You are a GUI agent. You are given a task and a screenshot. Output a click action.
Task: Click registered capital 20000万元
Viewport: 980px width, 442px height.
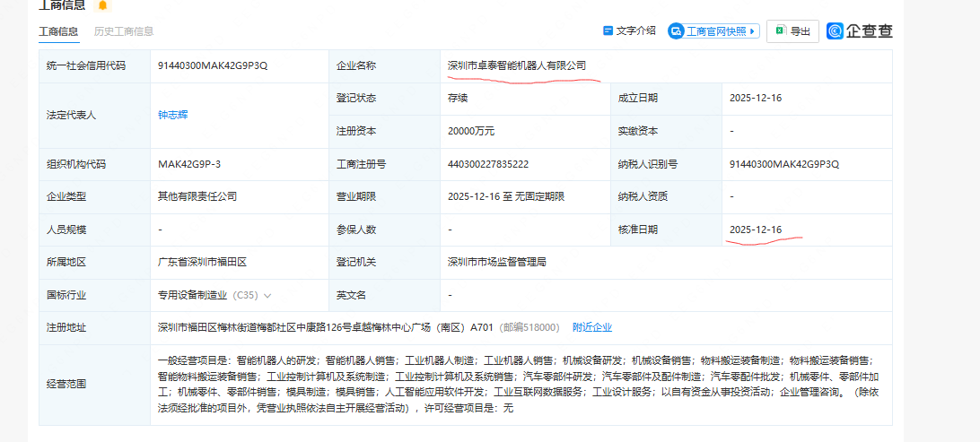(x=471, y=131)
